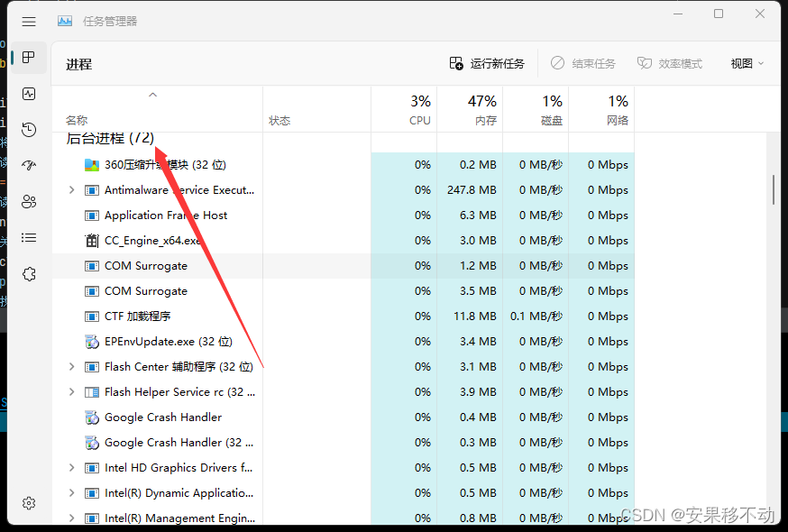Open the Details list sidebar icon
The image size is (788, 532).
click(x=29, y=238)
